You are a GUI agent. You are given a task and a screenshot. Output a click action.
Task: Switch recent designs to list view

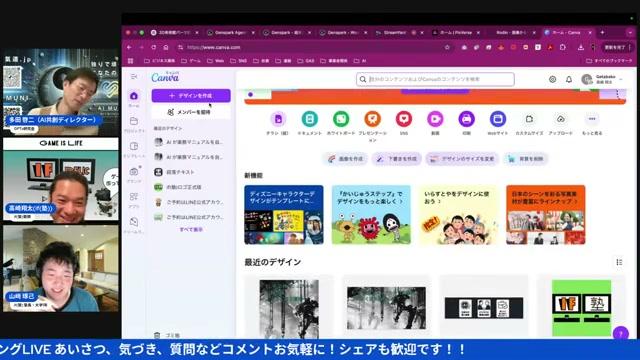pyautogui.click(x=619, y=262)
